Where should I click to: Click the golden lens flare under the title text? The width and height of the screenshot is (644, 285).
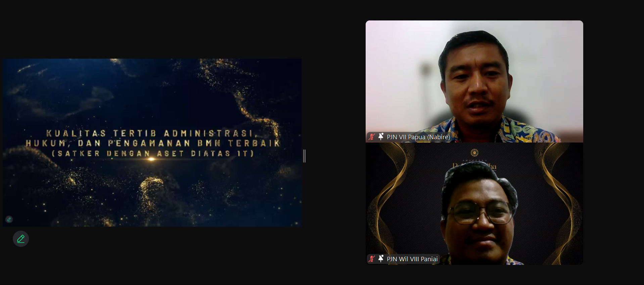pyautogui.click(x=151, y=159)
